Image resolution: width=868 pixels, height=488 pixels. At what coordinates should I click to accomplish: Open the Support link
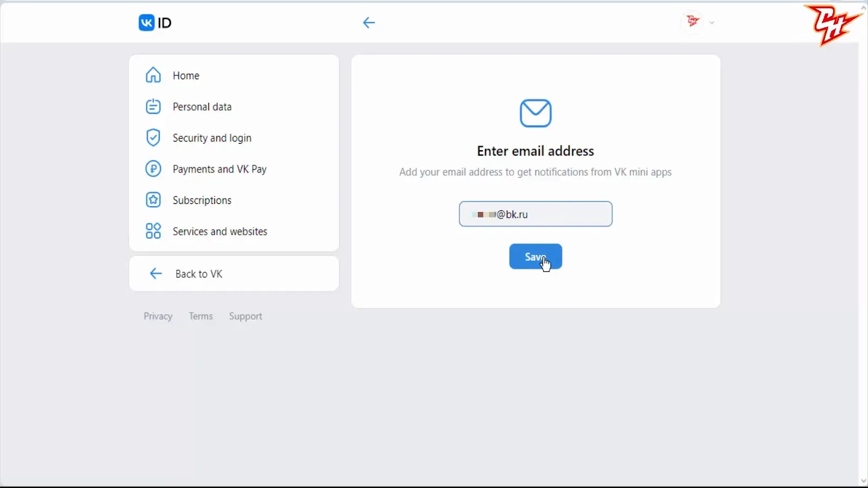[245, 316]
